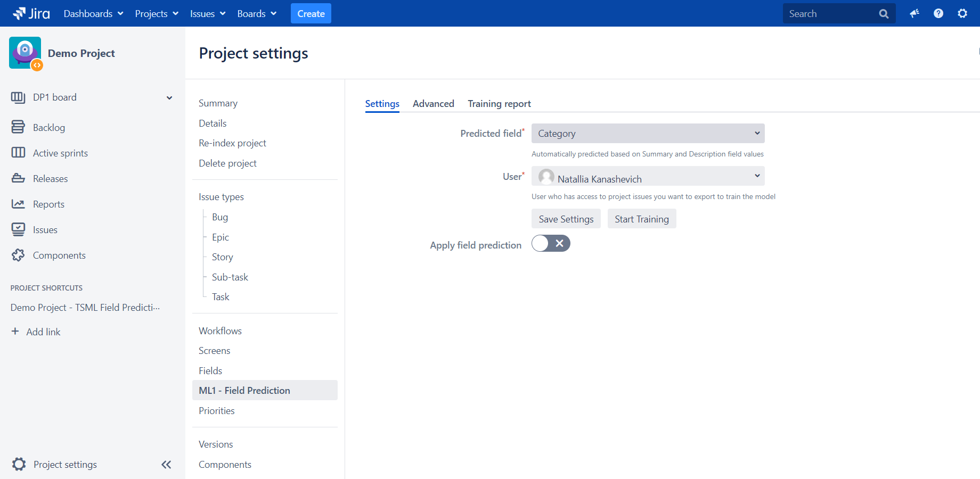Click the Releases ship icon
The width and height of the screenshot is (980, 479).
tap(18, 178)
